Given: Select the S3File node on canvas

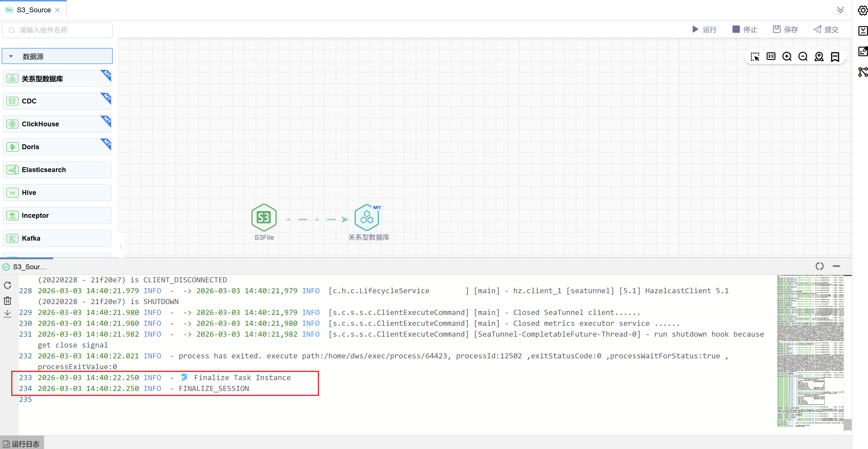Looking at the screenshot, I should tap(264, 217).
